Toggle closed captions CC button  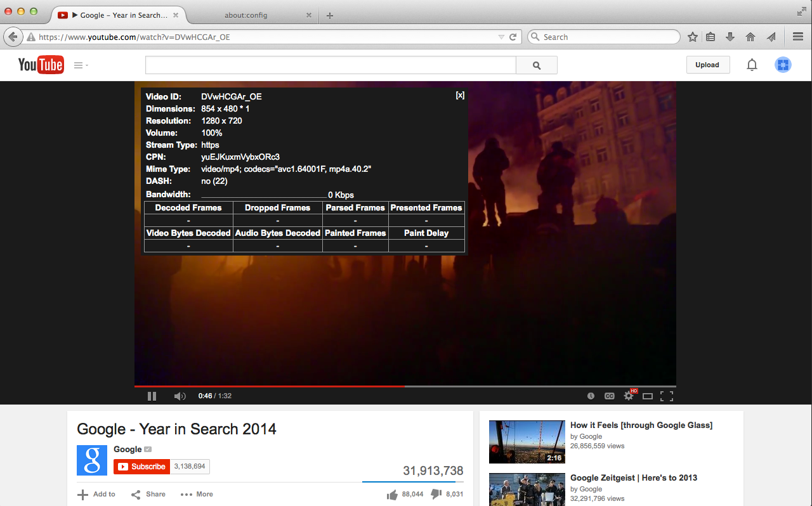(609, 396)
